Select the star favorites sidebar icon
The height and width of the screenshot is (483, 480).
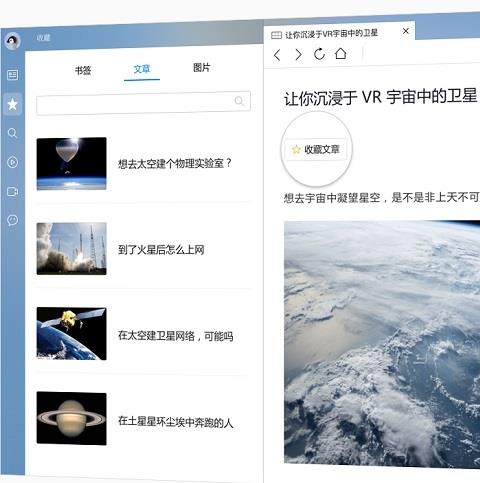pyautogui.click(x=13, y=104)
